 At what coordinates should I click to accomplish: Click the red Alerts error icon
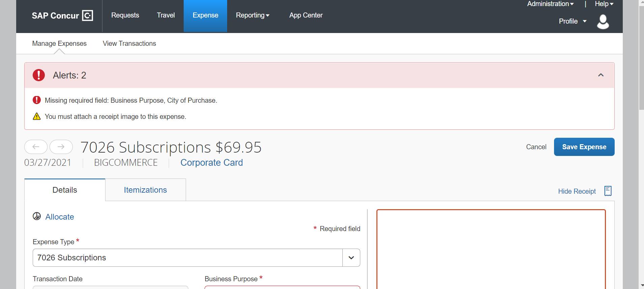[39, 75]
